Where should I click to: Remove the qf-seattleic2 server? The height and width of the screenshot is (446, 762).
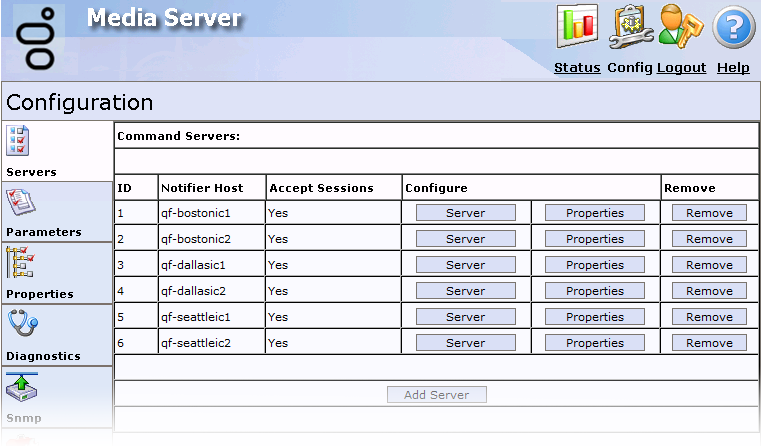point(709,343)
